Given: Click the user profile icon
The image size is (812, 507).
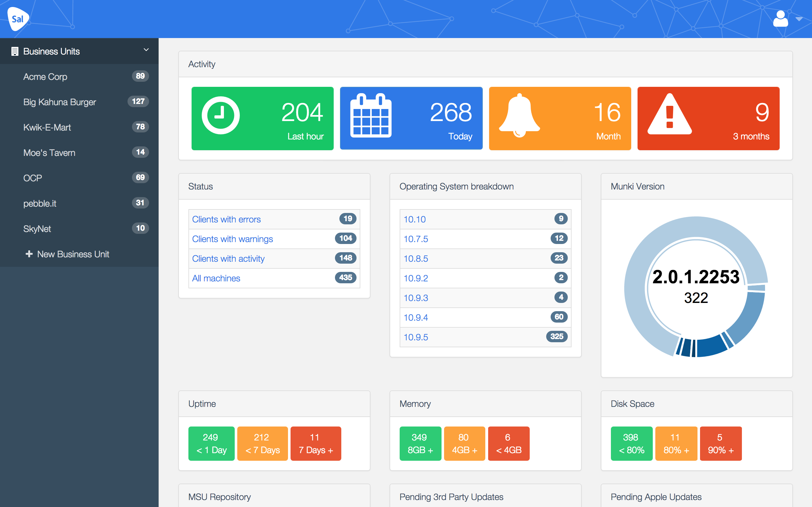Looking at the screenshot, I should point(780,19).
